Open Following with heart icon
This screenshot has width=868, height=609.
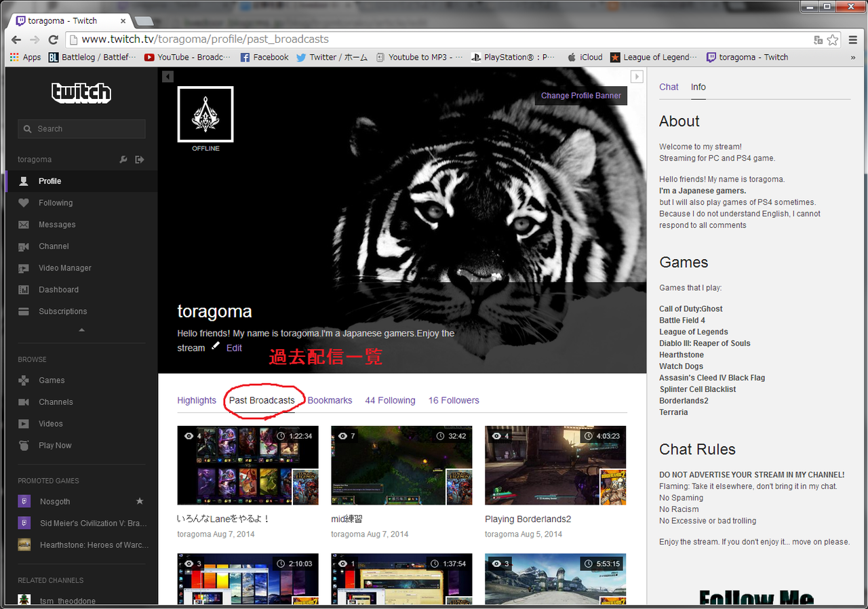(81, 203)
